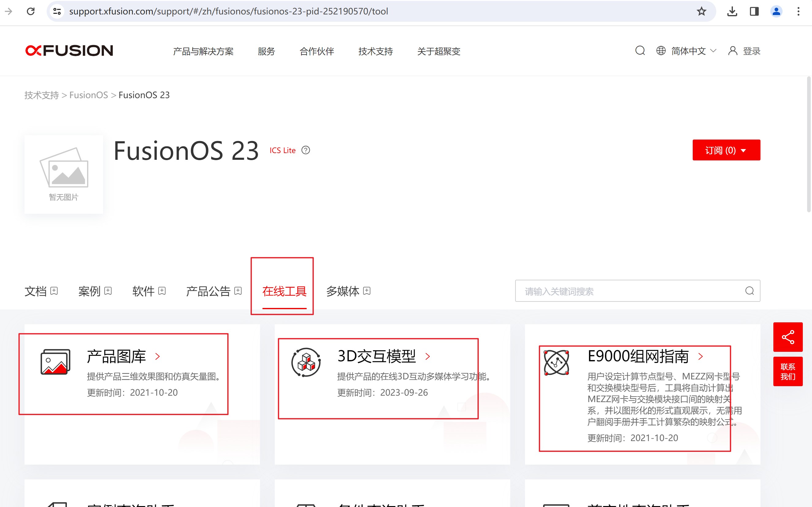This screenshot has width=812, height=507.
Task: Open the 简体中文 language dropdown
Action: click(x=693, y=51)
